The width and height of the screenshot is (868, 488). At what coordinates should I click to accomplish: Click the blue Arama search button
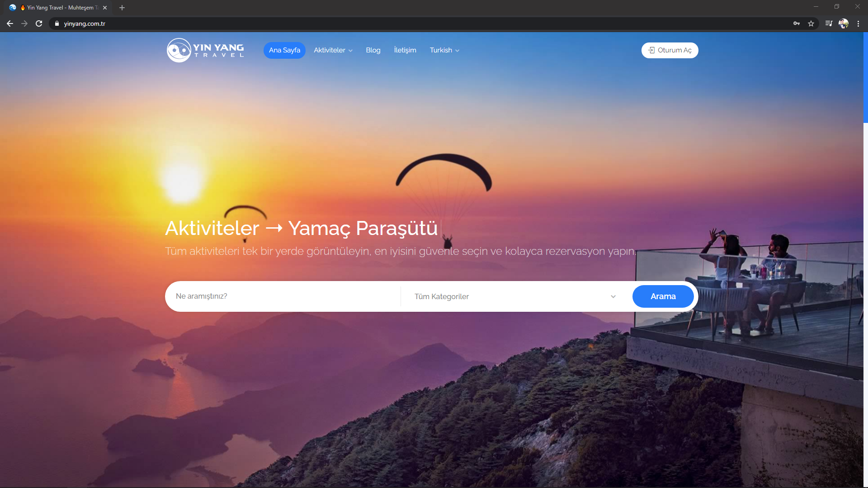[663, 296]
